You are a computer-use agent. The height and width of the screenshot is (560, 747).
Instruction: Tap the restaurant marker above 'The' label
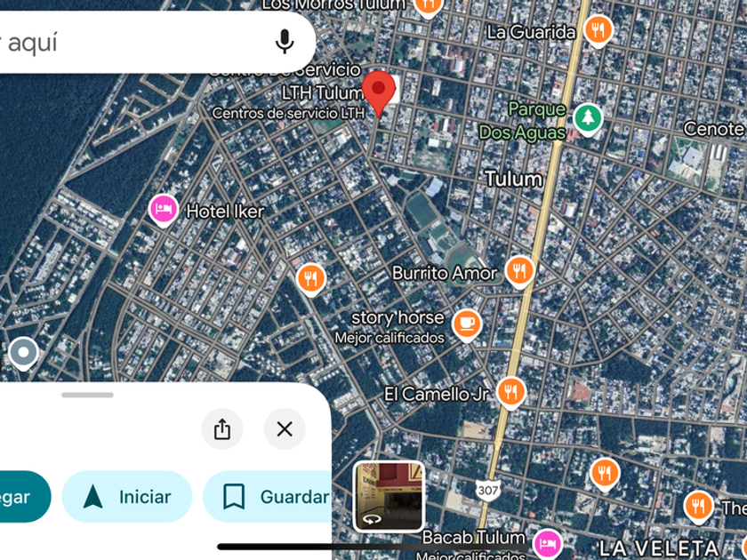[698, 507]
